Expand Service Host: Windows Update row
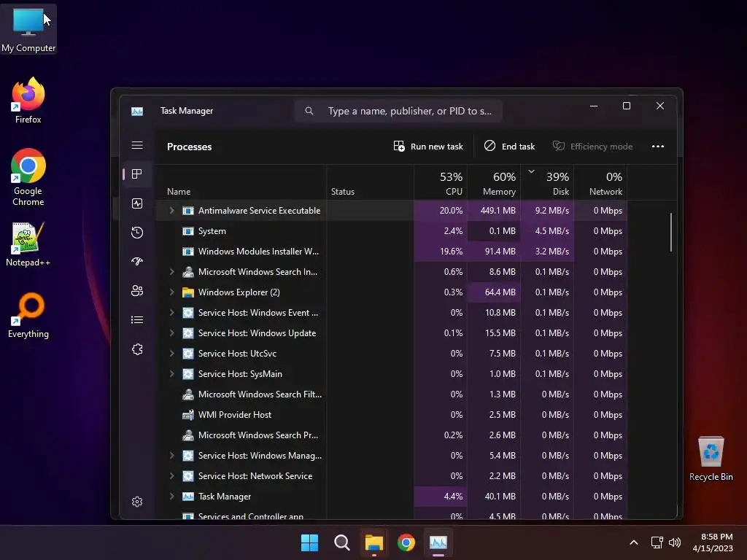The height and width of the screenshot is (560, 747). click(x=172, y=333)
